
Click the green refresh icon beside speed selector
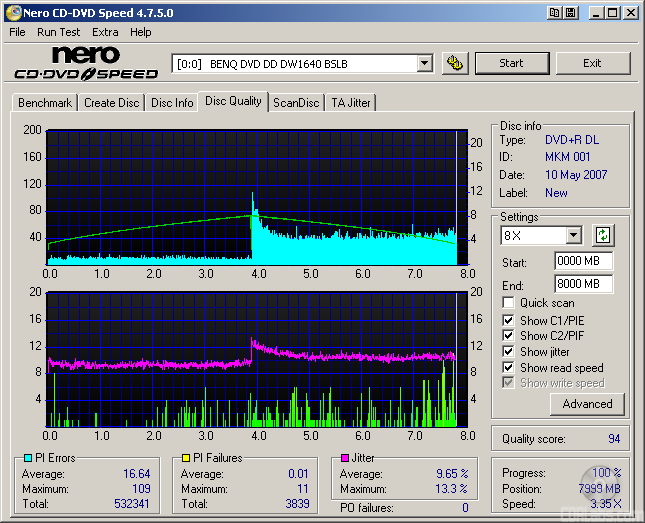coord(603,236)
